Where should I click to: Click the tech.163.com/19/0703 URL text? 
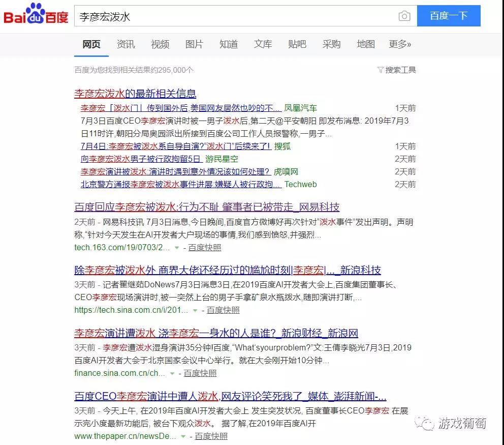pos(122,248)
